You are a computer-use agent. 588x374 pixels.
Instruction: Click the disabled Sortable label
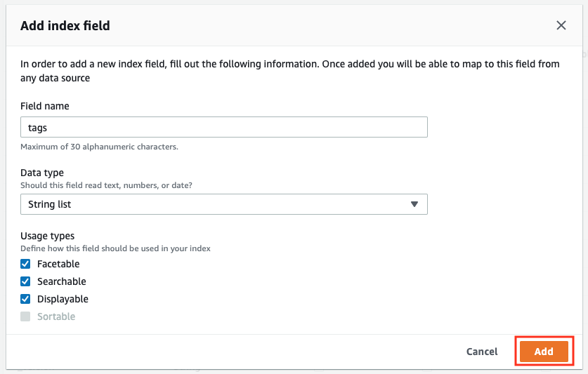(56, 316)
